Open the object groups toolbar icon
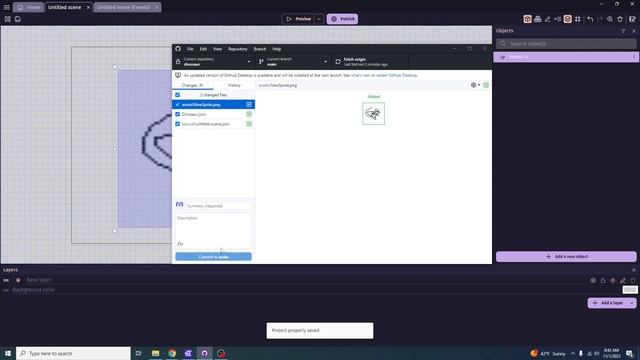640x360 pixels. pos(538,19)
